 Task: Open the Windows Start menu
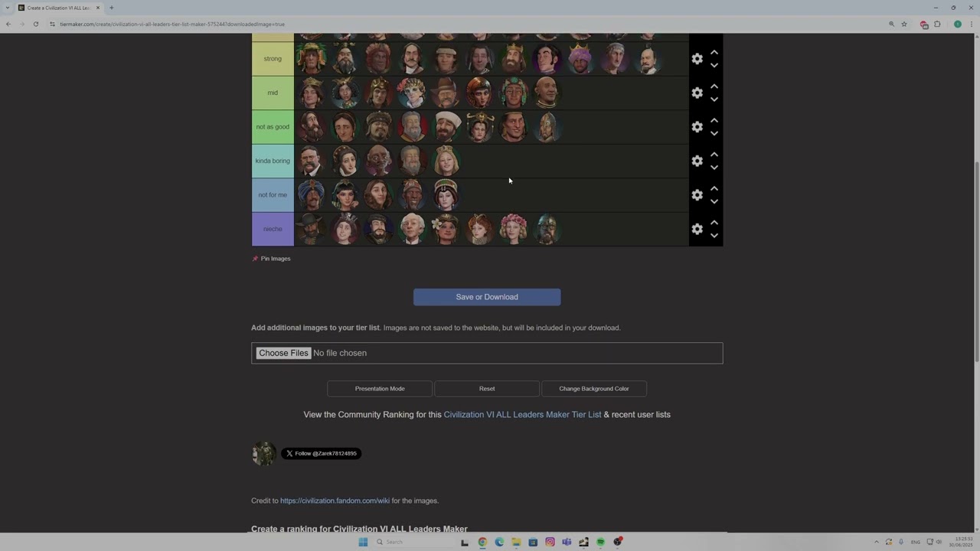(363, 542)
